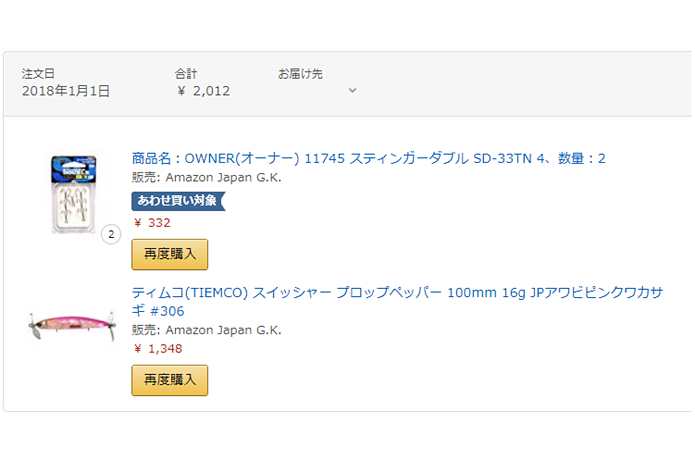Viewport: 695px width, 460px height.
Task: Click the 合計 header label
Action: coord(186,74)
